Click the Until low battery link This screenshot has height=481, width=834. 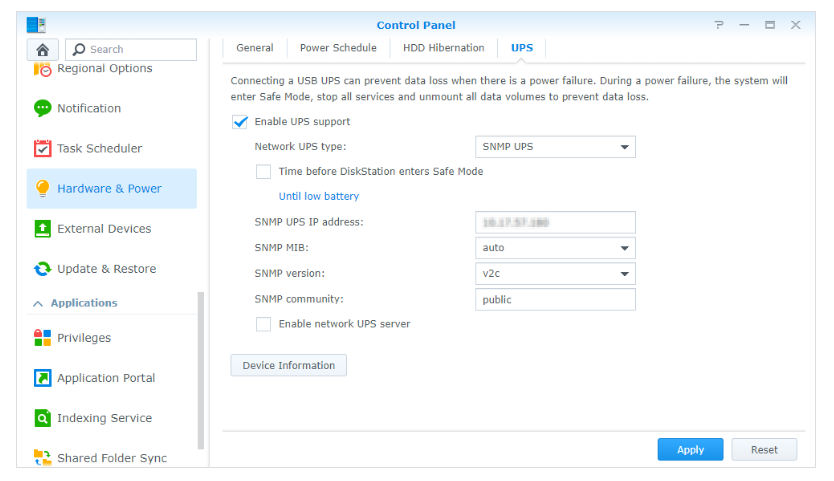[x=319, y=196]
